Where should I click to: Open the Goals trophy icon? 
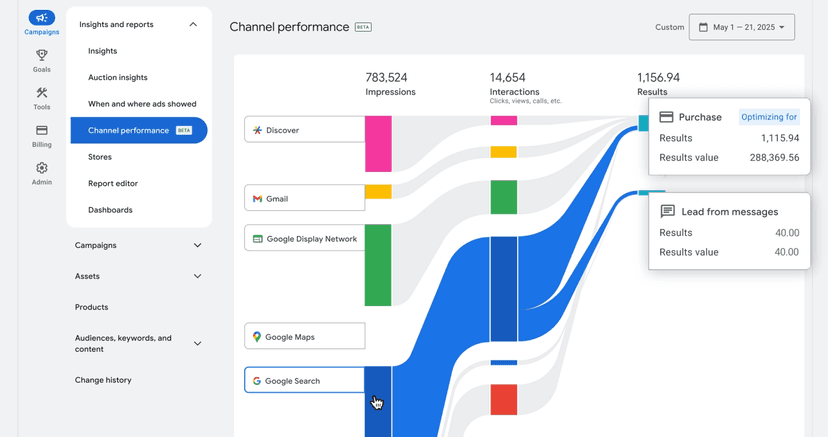[42, 55]
